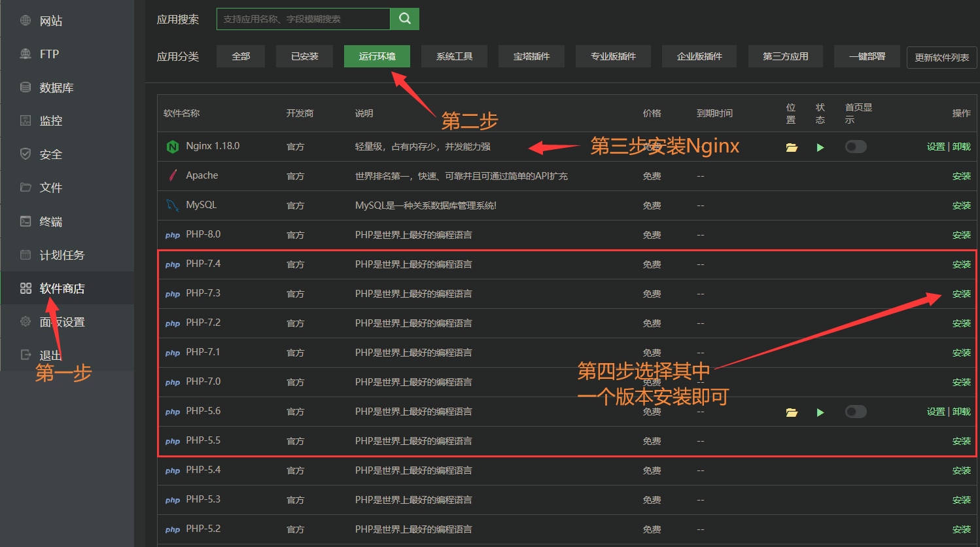Click 安装 link for Apache
Viewport: 980px width, 547px height.
[961, 176]
